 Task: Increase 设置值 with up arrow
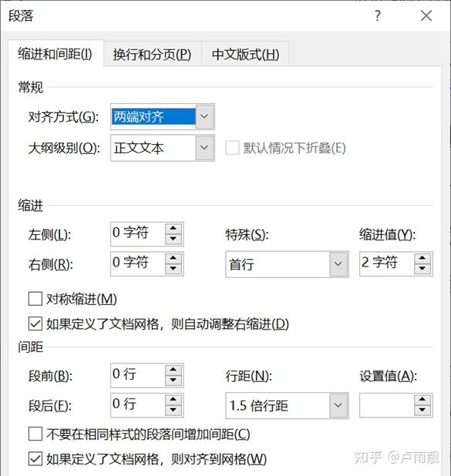point(422,400)
